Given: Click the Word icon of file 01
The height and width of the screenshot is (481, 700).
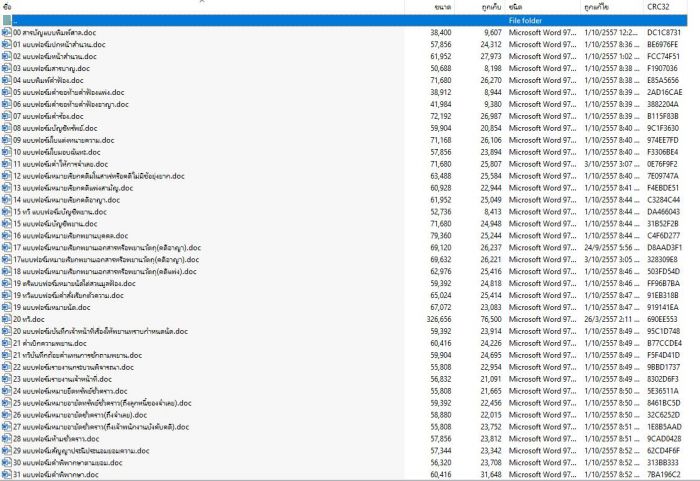Looking at the screenshot, I should (7, 44).
